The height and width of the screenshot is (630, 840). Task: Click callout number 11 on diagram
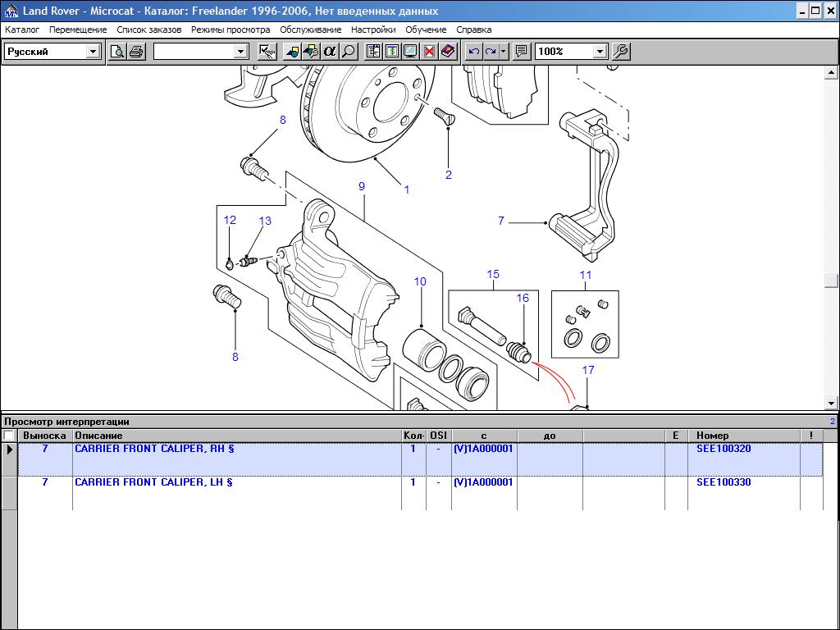(586, 275)
